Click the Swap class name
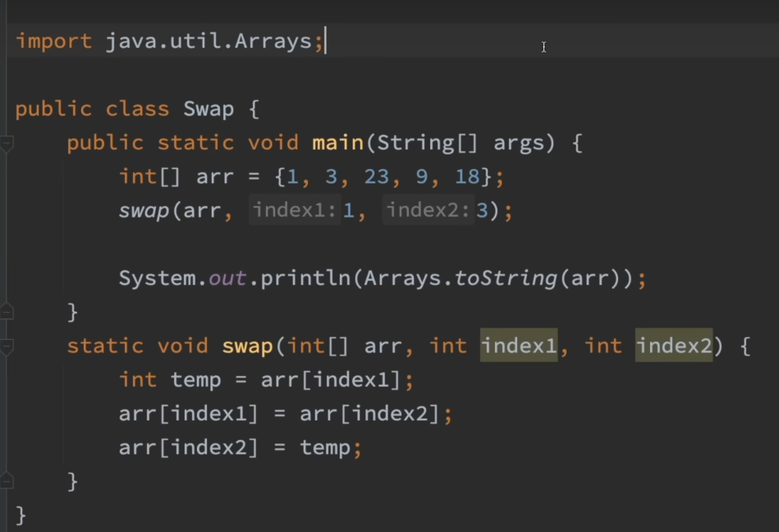779x532 pixels. coord(208,109)
